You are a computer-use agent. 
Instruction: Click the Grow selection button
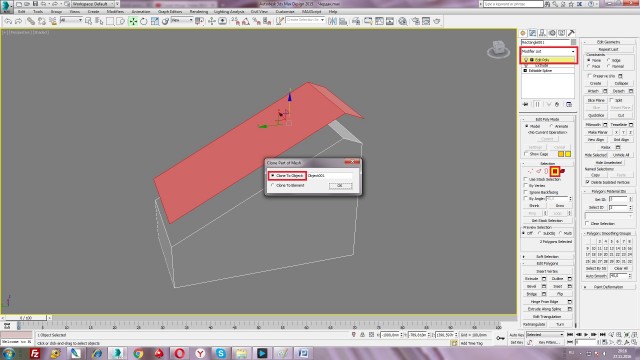click(x=560, y=206)
